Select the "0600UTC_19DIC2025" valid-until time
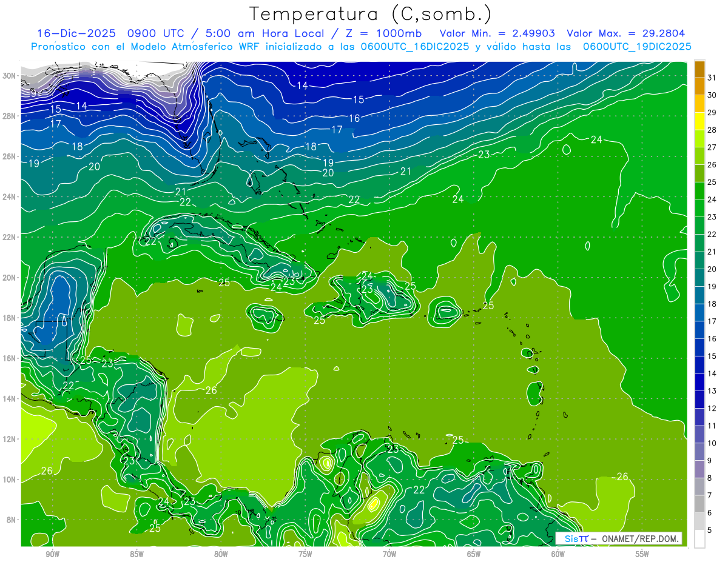The height and width of the screenshot is (562, 728). pos(637,47)
